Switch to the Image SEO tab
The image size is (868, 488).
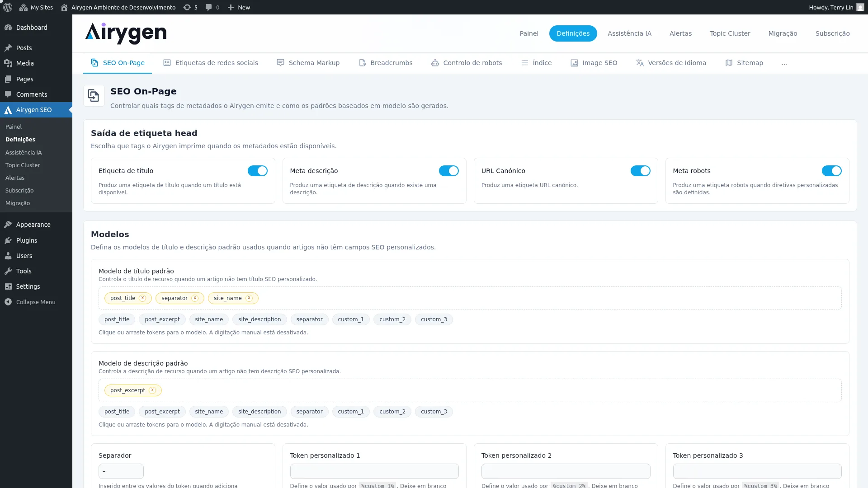point(594,63)
